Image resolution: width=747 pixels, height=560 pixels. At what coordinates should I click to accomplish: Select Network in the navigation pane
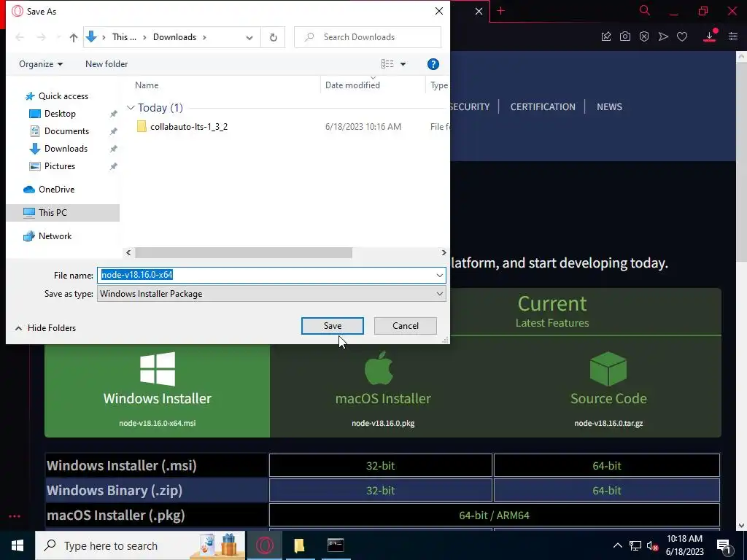(55, 236)
